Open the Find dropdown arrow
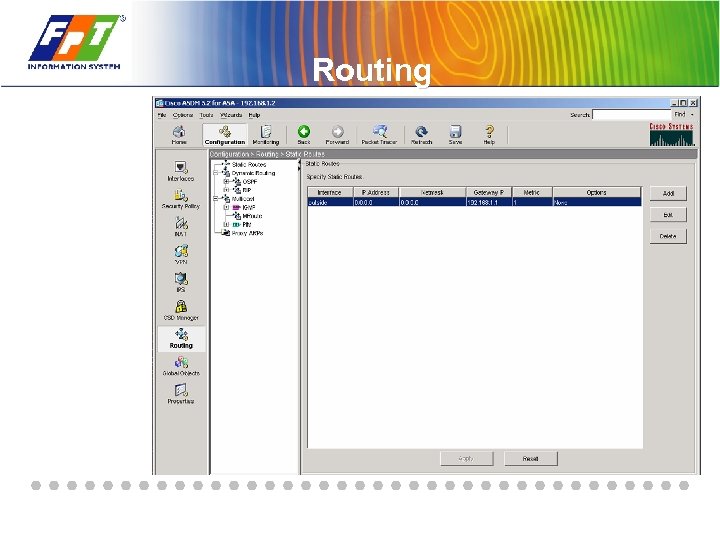This screenshot has width=720, height=540. pos(692,114)
